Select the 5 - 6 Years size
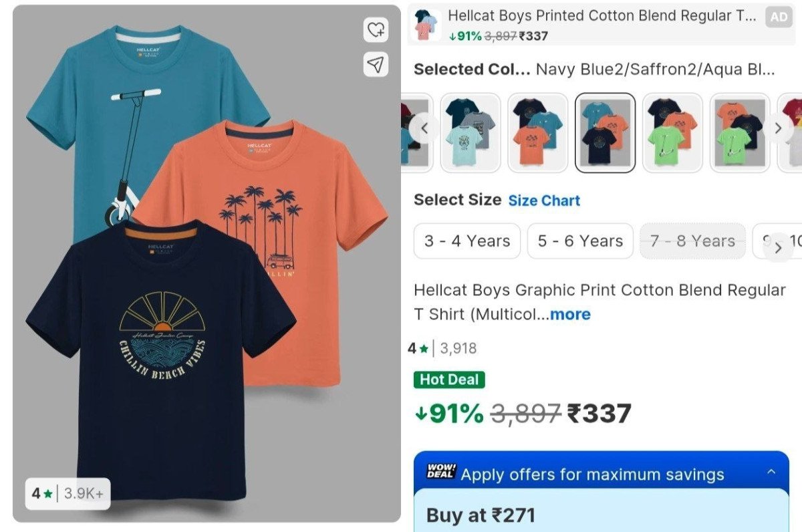Image resolution: width=802 pixels, height=532 pixels. [580, 241]
